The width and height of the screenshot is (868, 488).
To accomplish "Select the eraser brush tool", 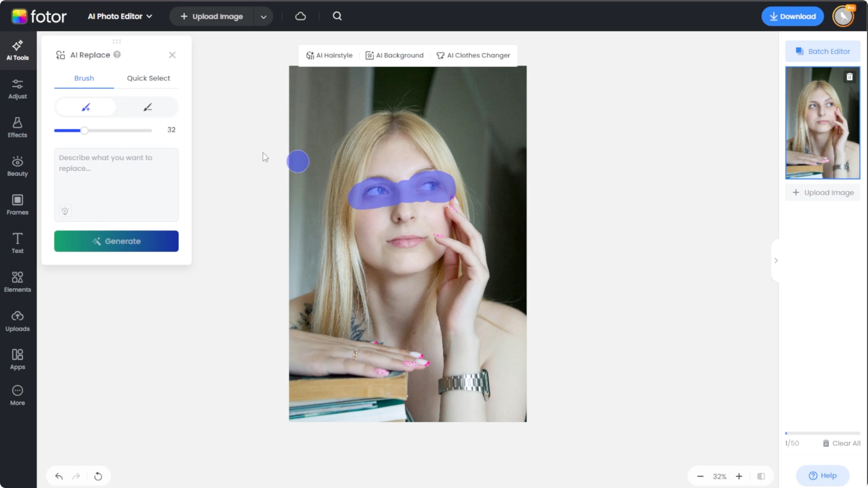I will (x=148, y=108).
